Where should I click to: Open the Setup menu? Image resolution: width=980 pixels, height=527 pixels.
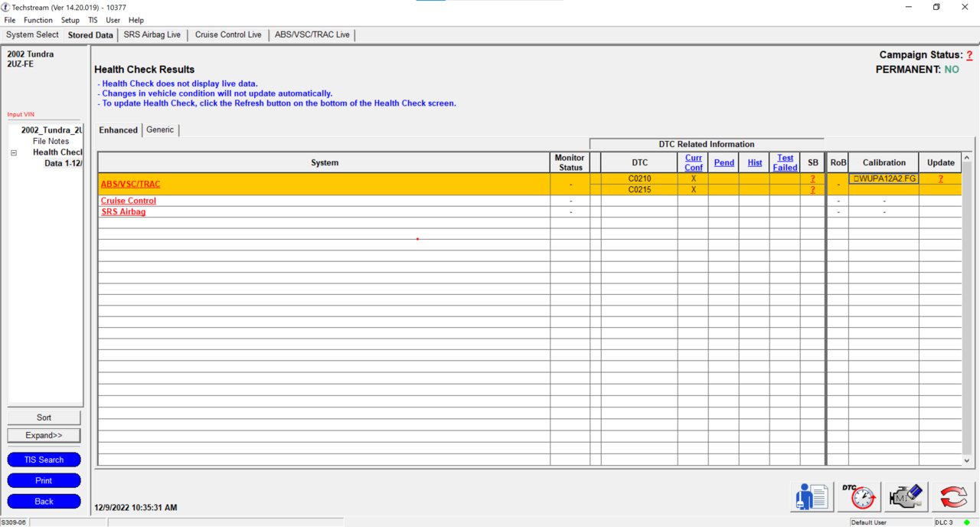pyautogui.click(x=70, y=20)
